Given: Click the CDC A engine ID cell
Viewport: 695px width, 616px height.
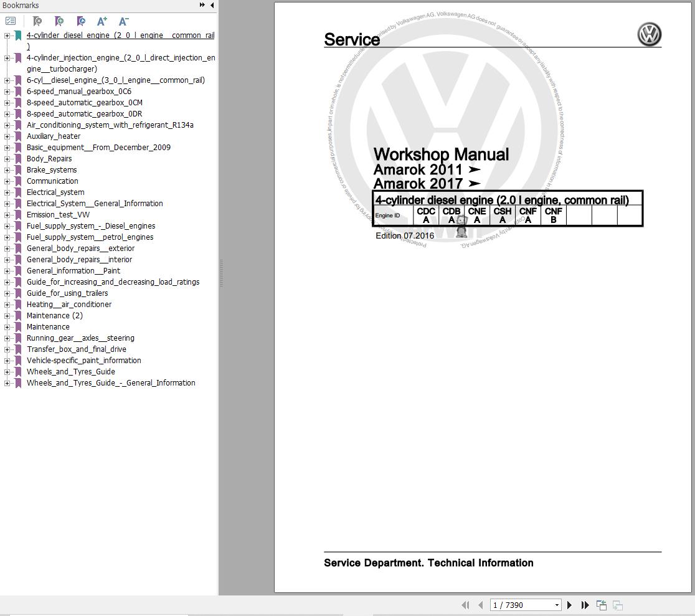Looking at the screenshot, I should (425, 216).
